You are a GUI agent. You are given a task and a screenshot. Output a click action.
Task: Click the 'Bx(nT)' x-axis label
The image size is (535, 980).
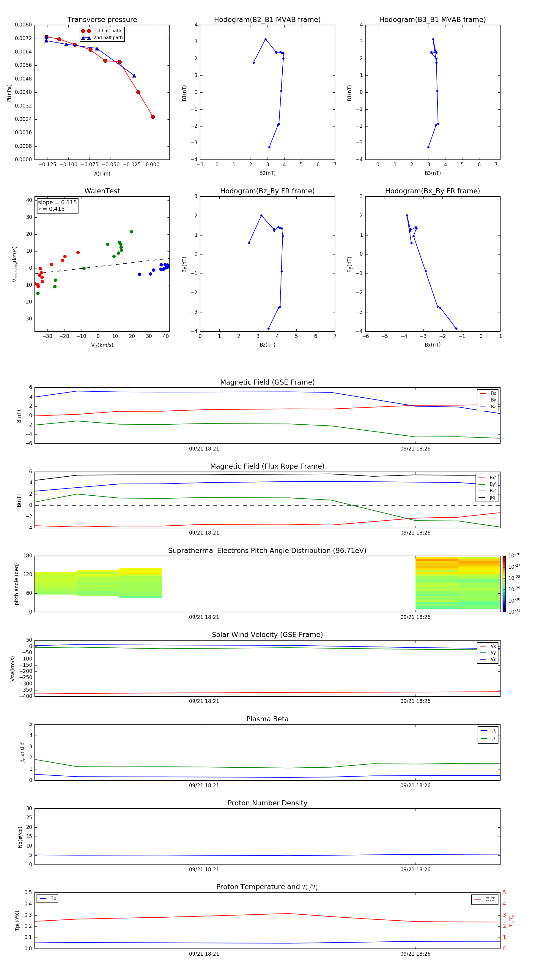(432, 345)
